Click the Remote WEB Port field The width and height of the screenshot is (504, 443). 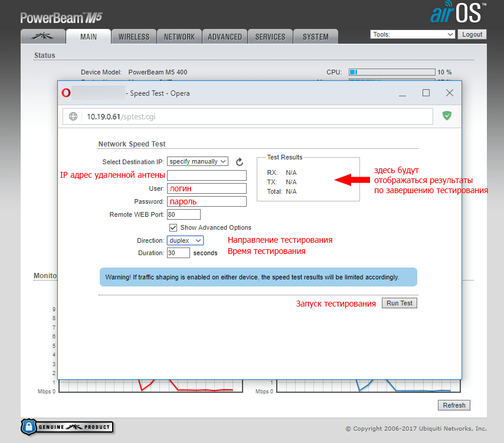point(184,214)
